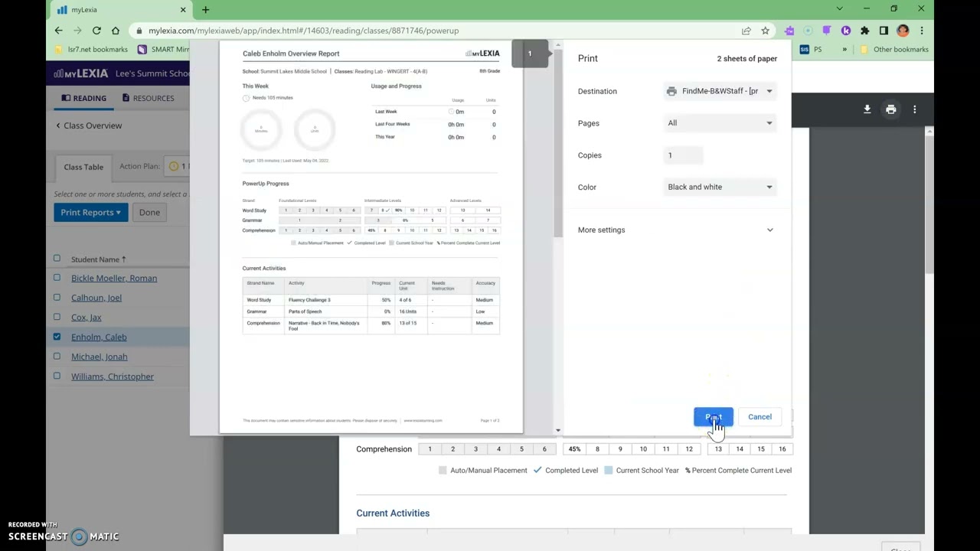Open the Extensions puzzle piece menu
980x551 pixels.
tap(864, 31)
